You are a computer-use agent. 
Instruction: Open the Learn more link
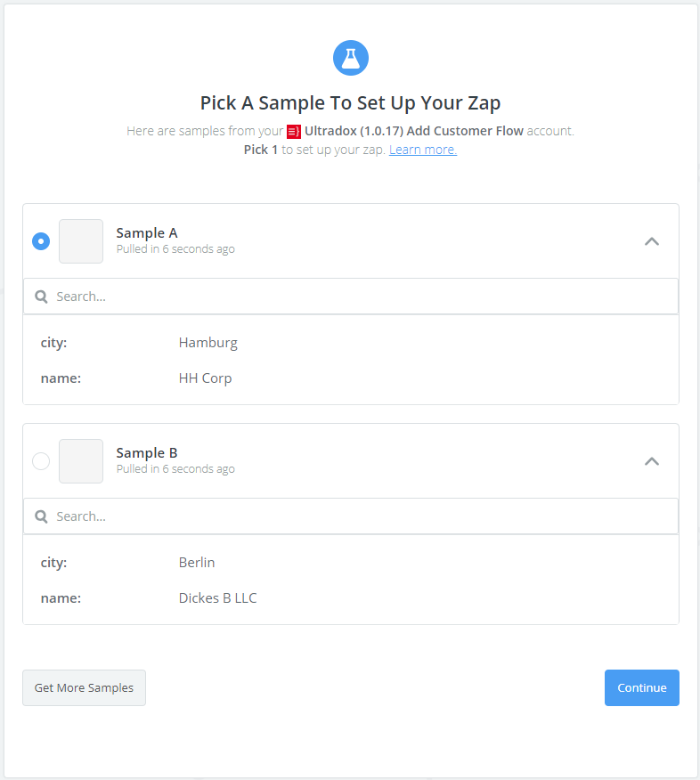(423, 150)
